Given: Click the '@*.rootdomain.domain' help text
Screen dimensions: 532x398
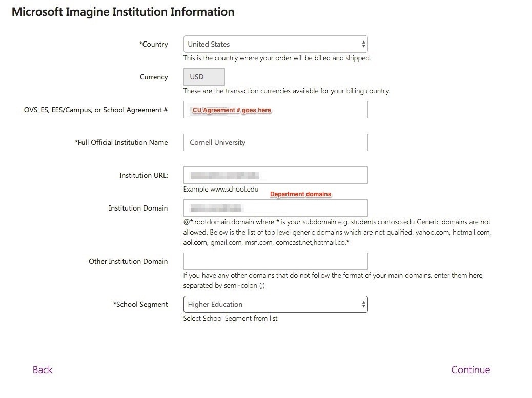Looking at the screenshot, I should click(x=337, y=232).
